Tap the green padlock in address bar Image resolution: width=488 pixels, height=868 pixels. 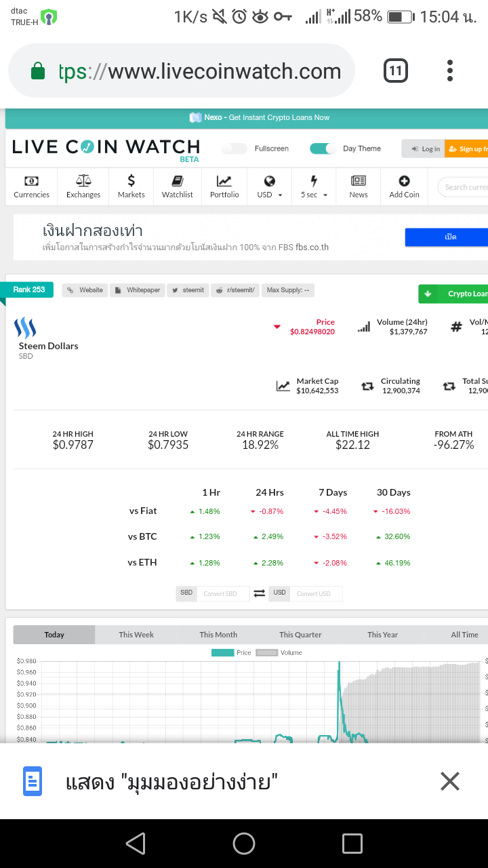38,71
